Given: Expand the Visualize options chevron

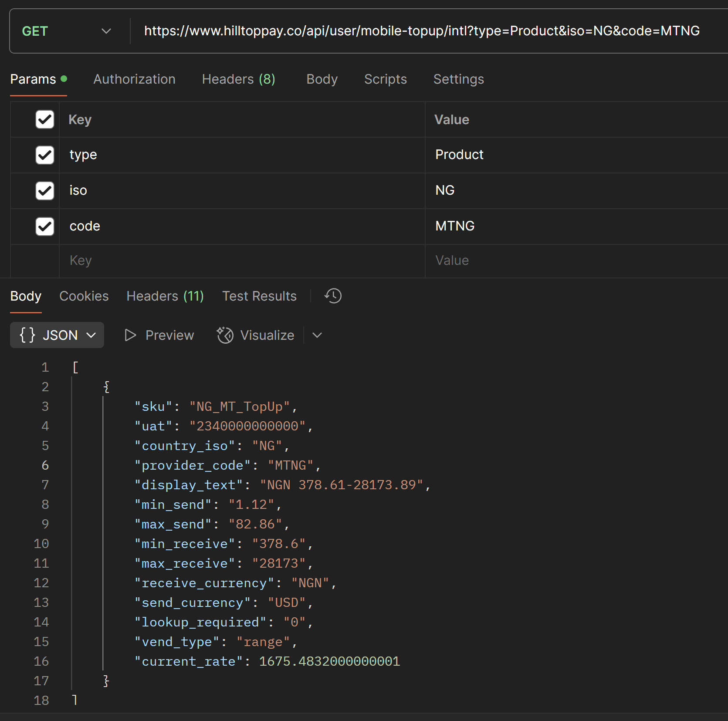Looking at the screenshot, I should pos(317,335).
